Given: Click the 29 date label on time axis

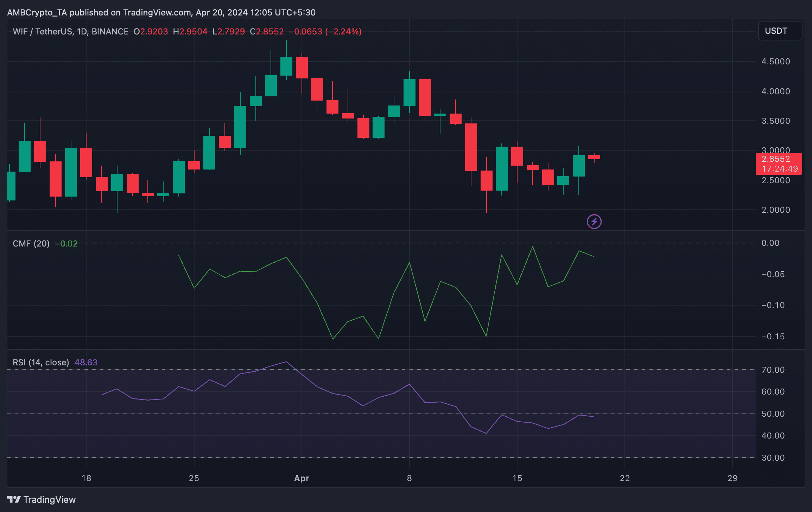Looking at the screenshot, I should [732, 478].
